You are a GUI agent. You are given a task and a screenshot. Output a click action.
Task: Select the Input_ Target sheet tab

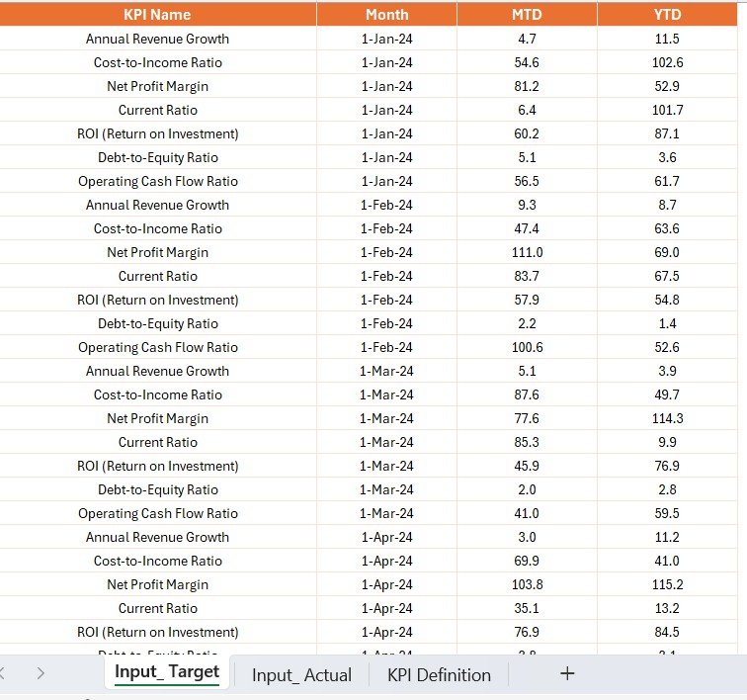pyautogui.click(x=167, y=671)
